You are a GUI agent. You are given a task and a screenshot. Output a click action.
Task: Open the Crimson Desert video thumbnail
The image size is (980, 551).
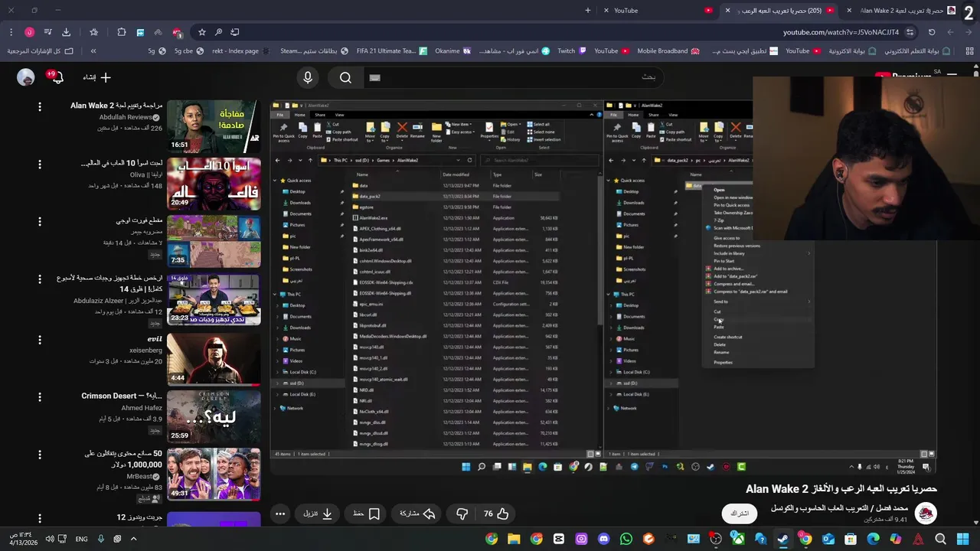tap(214, 416)
